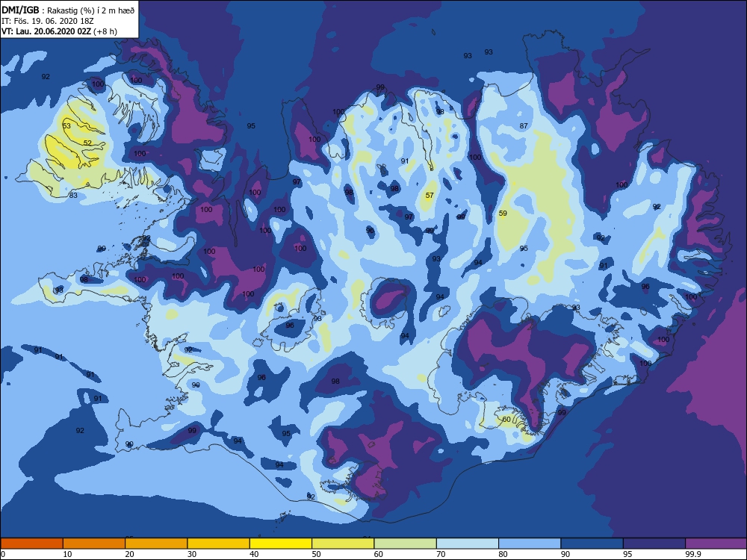
Task: Click the dark blue 90–95 legend swatch
Action: click(592, 544)
